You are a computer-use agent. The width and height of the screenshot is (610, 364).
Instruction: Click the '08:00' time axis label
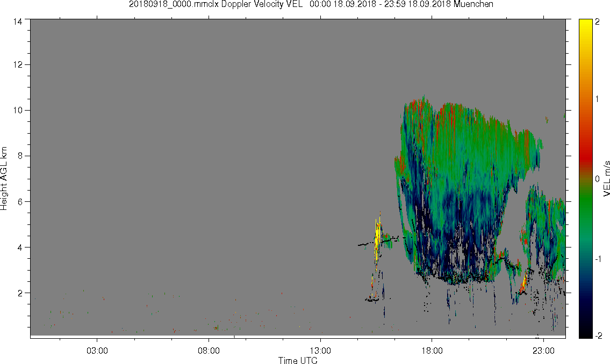pyautogui.click(x=209, y=351)
